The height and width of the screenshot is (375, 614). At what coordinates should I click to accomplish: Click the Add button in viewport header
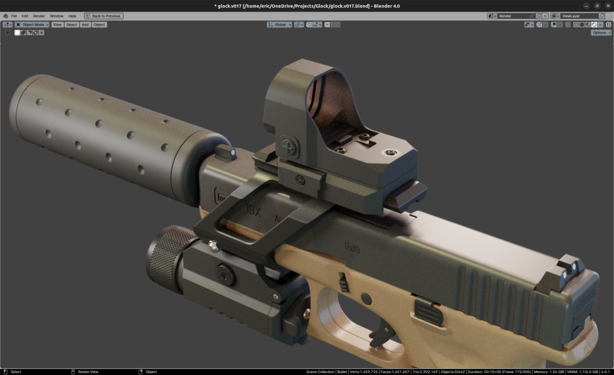point(85,25)
